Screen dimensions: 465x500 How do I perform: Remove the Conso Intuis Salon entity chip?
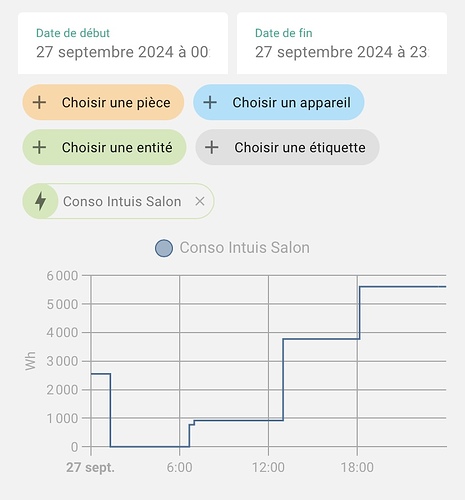click(200, 201)
